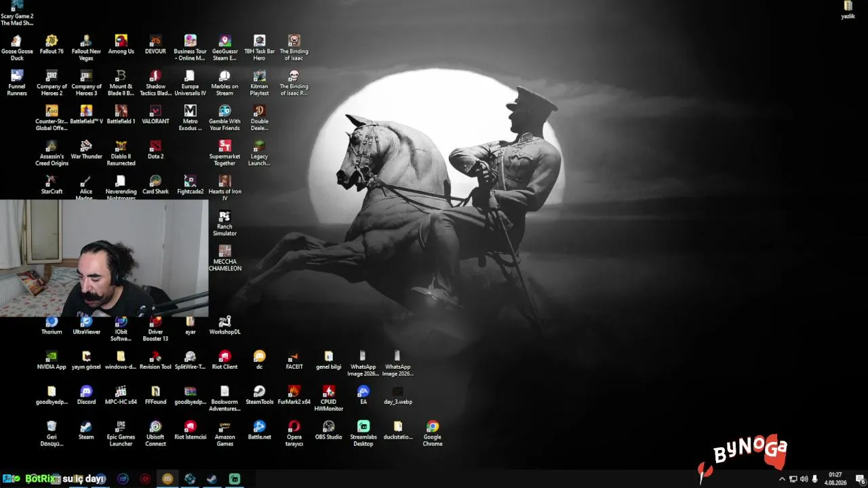This screenshot has width=868, height=488.
Task: Click the MPC-HC x64 icon
Action: click(x=121, y=396)
